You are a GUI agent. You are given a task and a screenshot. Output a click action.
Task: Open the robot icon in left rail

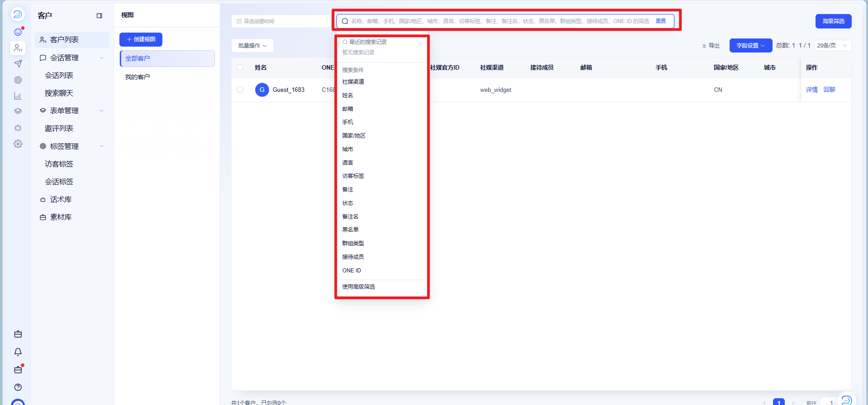pos(18,128)
